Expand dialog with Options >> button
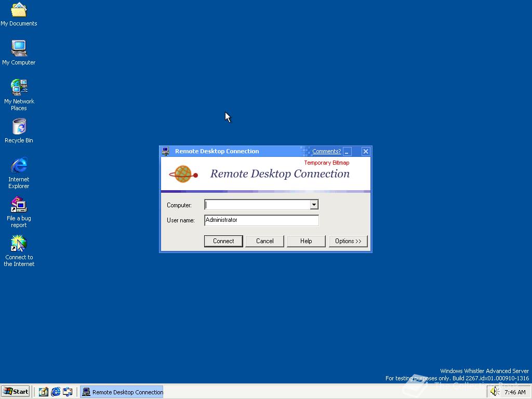The image size is (532, 399). 348,241
